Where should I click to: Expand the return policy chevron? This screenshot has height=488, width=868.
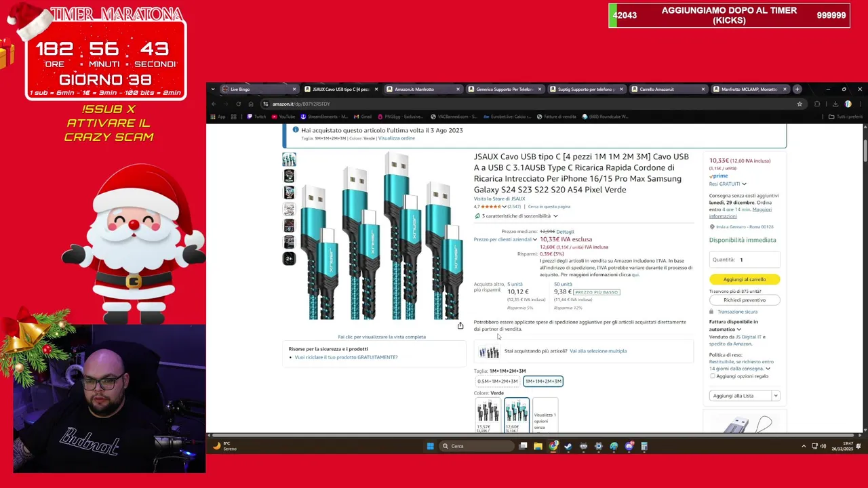pos(768,369)
